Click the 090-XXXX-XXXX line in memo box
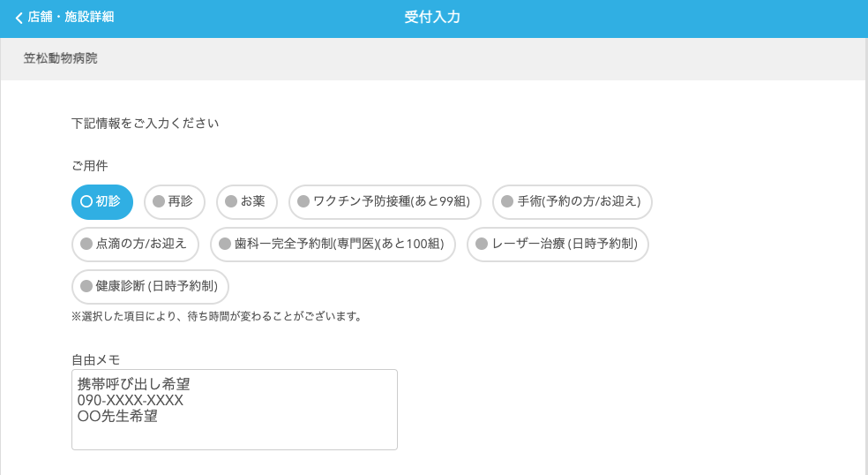Screen dimensions: 868x475 pyautogui.click(x=131, y=400)
